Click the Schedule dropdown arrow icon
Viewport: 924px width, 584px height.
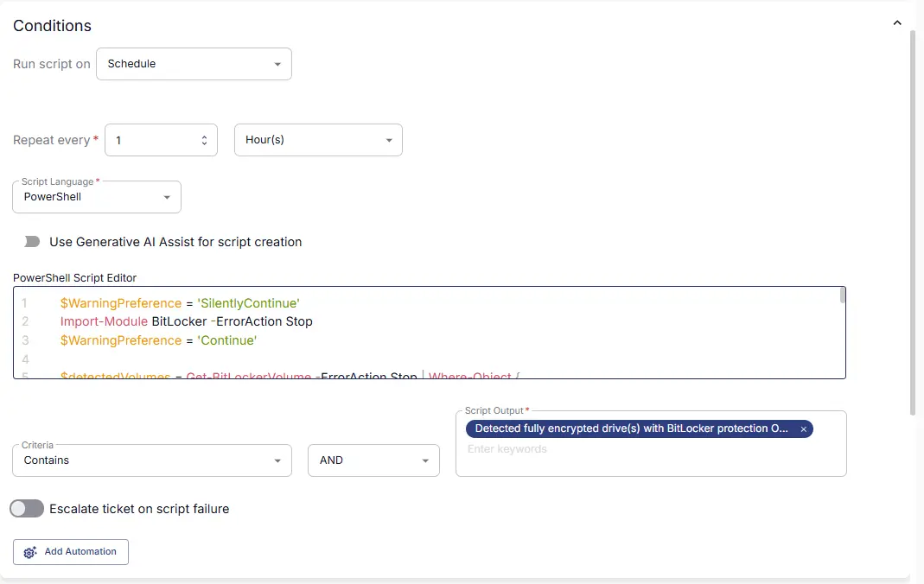pyautogui.click(x=277, y=64)
